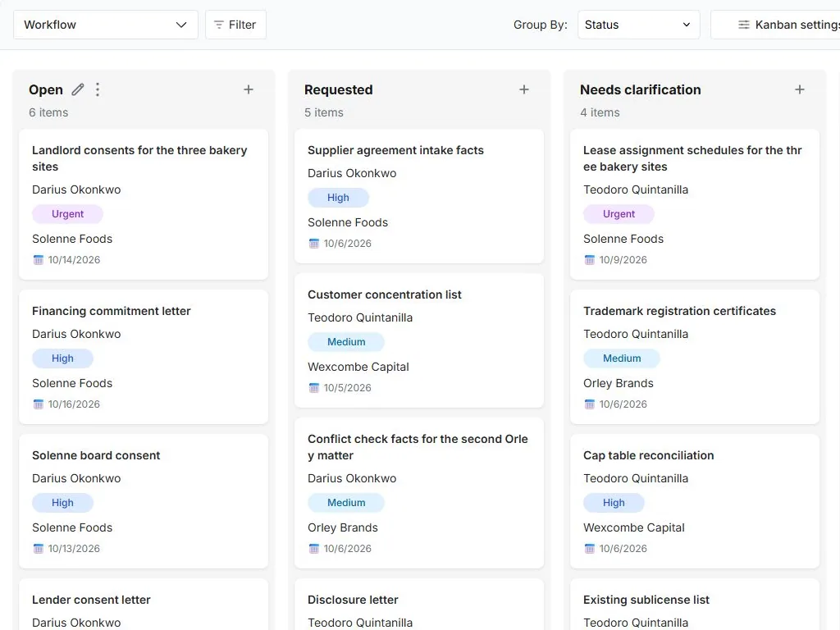Click calendar icon next to 10/14/2026
Screen dimensions: 840x630
click(x=38, y=260)
